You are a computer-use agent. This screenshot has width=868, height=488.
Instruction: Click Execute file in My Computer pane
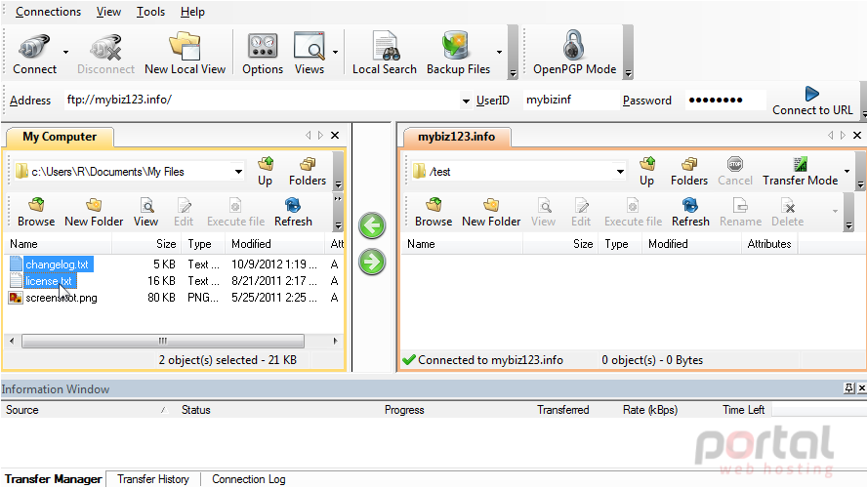[236, 213]
